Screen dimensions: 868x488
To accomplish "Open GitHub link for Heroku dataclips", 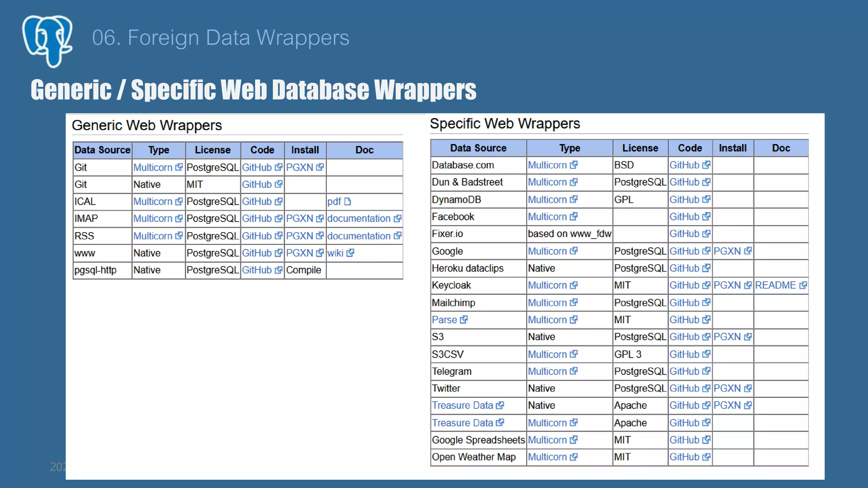I will click(x=690, y=268).
